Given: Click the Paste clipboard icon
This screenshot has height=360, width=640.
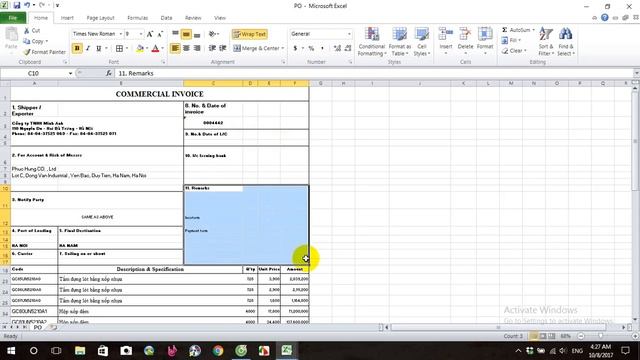Looking at the screenshot, I should 11,34.
